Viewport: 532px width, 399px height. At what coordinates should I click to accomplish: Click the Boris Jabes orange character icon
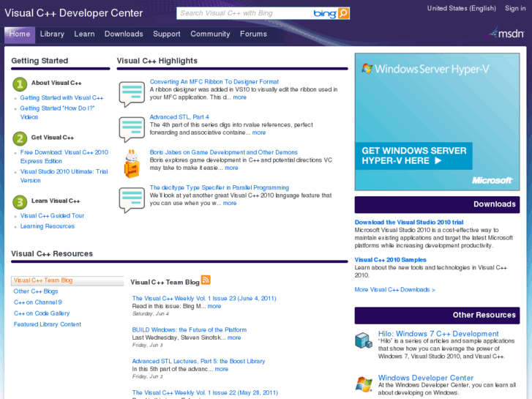[132, 163]
